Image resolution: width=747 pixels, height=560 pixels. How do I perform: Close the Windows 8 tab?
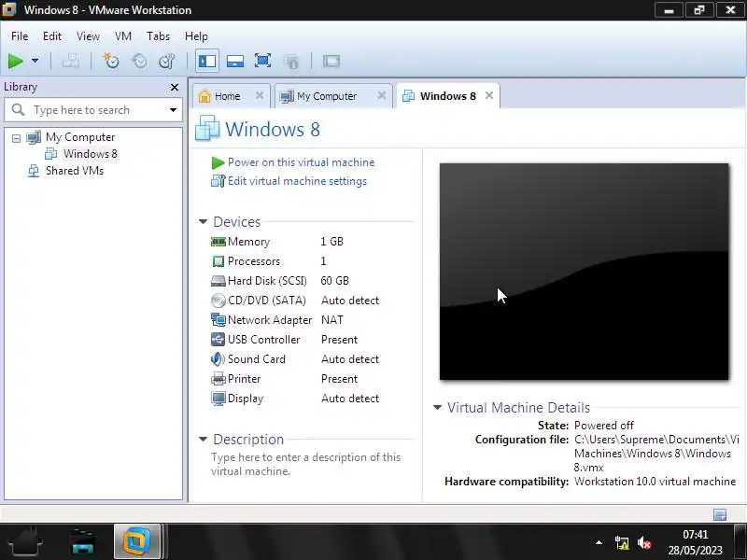click(489, 95)
